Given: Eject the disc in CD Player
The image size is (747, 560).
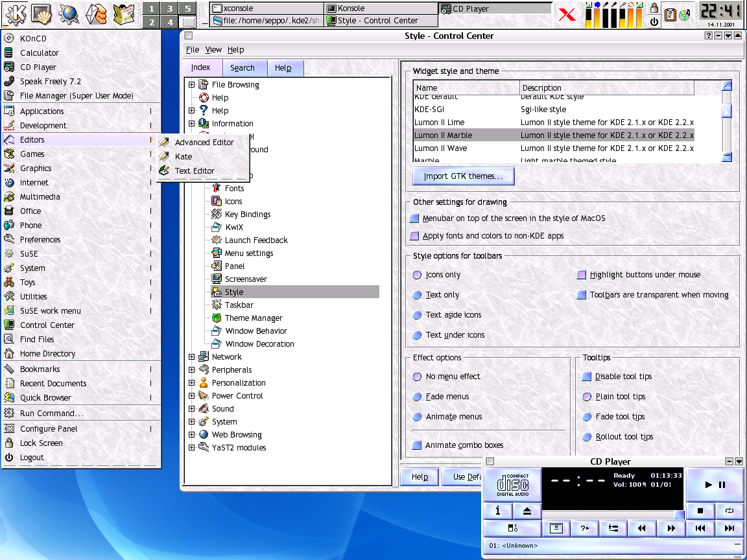Looking at the screenshot, I should click(x=527, y=511).
